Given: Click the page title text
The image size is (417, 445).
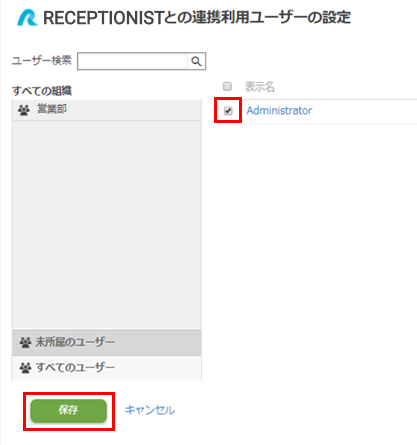Looking at the screenshot, I should point(197,18).
